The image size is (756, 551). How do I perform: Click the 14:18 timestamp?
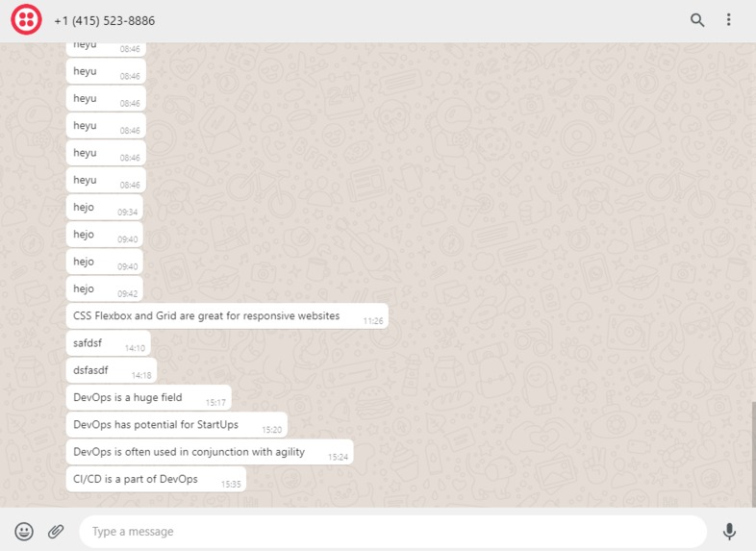pyautogui.click(x=141, y=376)
